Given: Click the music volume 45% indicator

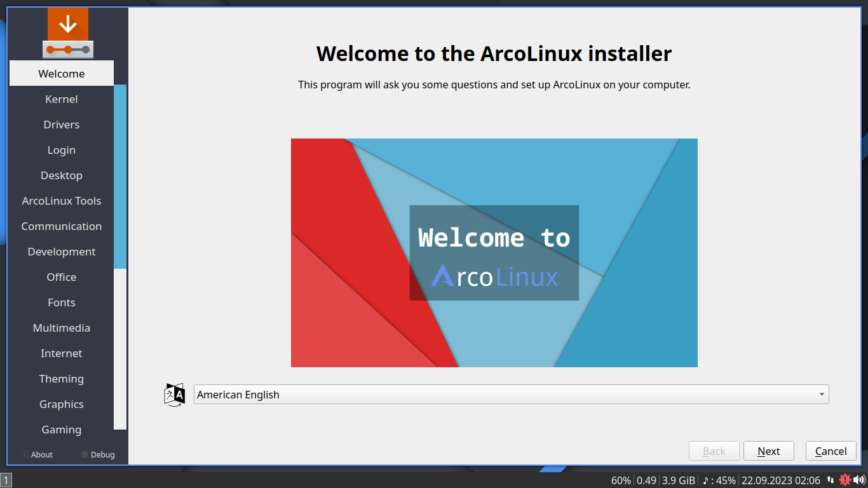Looking at the screenshot, I should coord(719,480).
